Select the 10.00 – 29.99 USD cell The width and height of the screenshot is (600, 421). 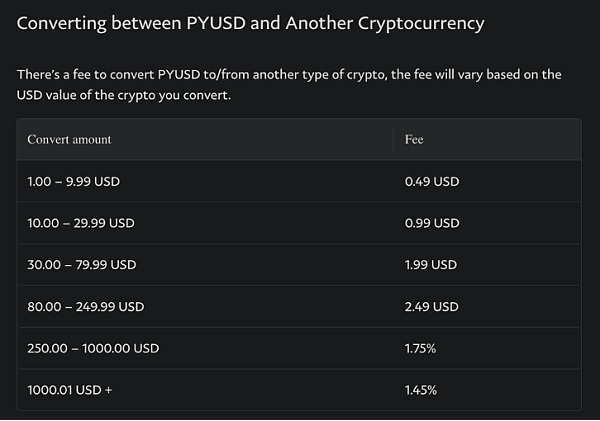pyautogui.click(x=84, y=223)
